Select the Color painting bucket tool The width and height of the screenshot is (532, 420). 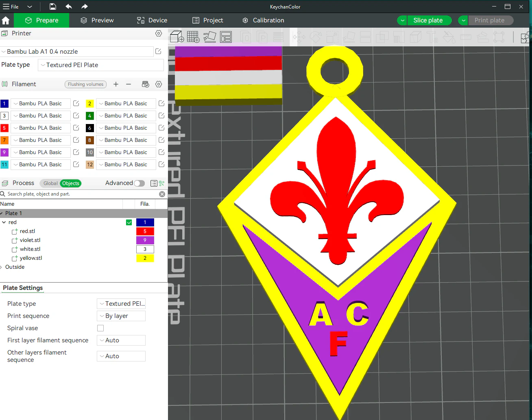point(449,37)
